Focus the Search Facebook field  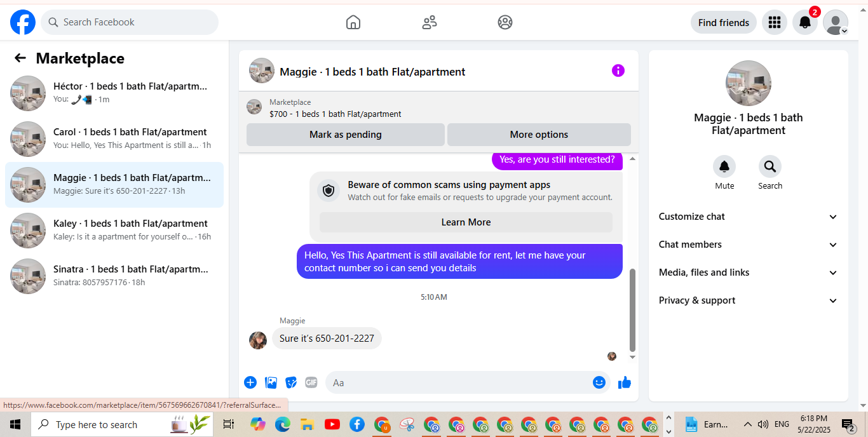point(130,22)
